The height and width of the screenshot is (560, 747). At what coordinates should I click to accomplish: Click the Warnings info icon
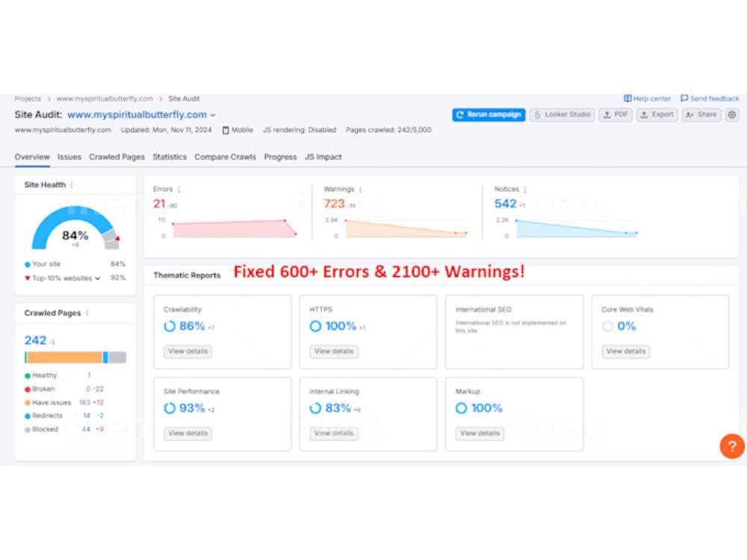tap(360, 189)
